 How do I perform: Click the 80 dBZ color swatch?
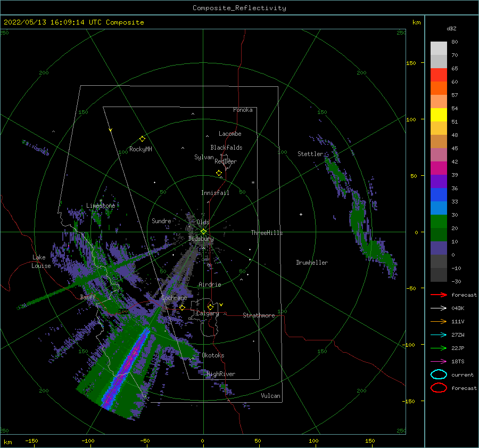coord(439,48)
